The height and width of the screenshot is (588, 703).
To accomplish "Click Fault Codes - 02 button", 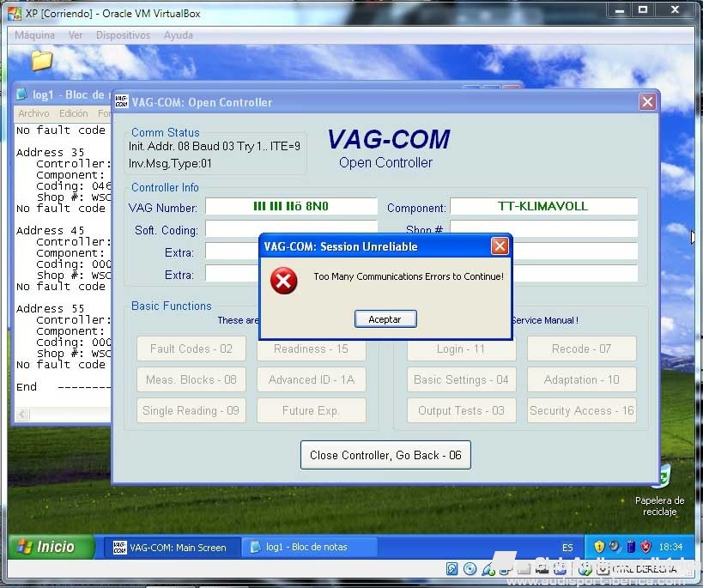I will (x=191, y=349).
